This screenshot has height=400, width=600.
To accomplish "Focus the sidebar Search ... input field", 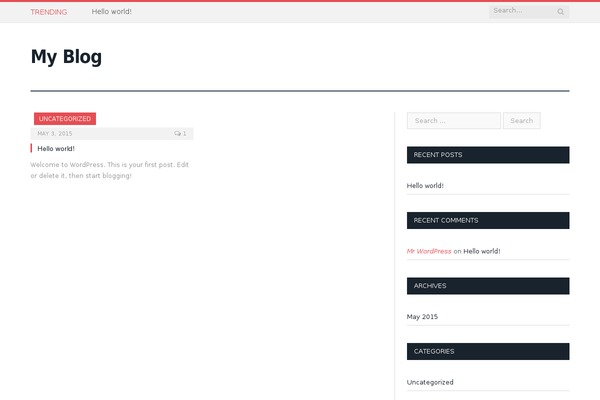I will click(x=454, y=121).
